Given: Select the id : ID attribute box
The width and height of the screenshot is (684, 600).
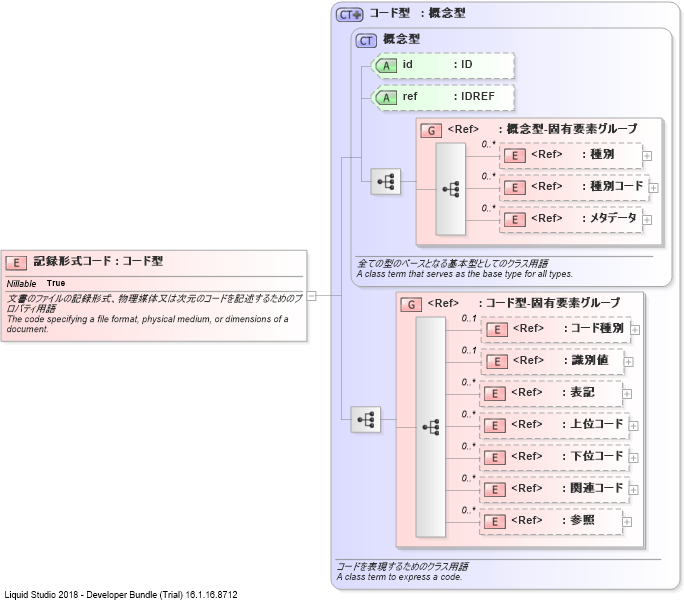Looking at the screenshot, I should click(443, 66).
